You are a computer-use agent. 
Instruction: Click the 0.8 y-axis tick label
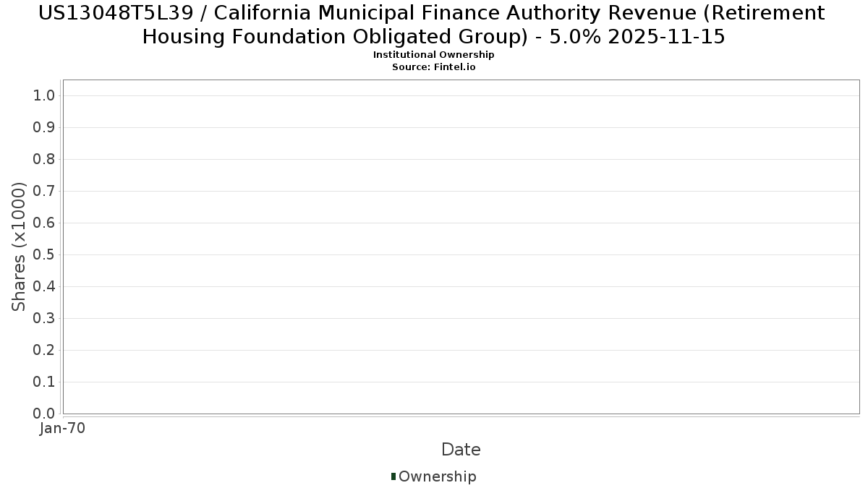[x=44, y=159]
